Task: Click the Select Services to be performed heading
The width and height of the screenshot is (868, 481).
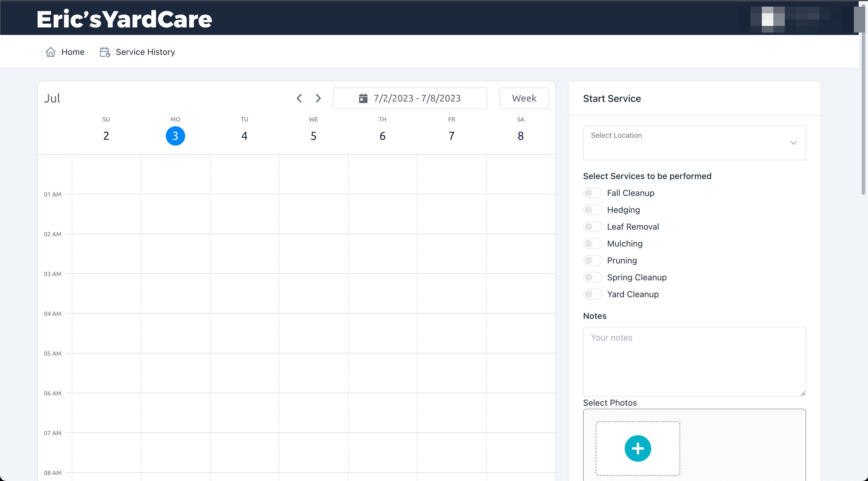Action: [647, 176]
